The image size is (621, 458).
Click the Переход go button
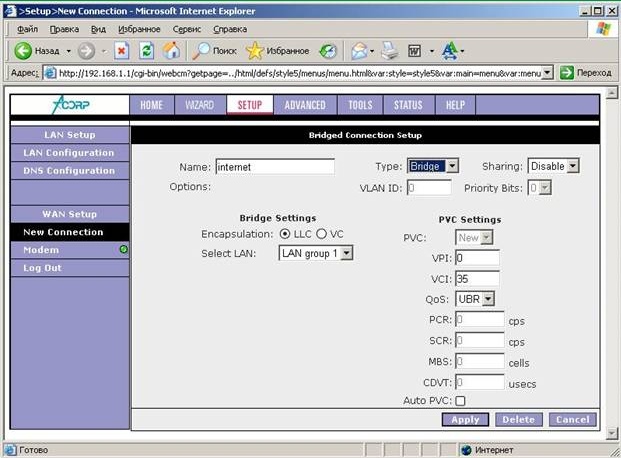click(x=586, y=73)
